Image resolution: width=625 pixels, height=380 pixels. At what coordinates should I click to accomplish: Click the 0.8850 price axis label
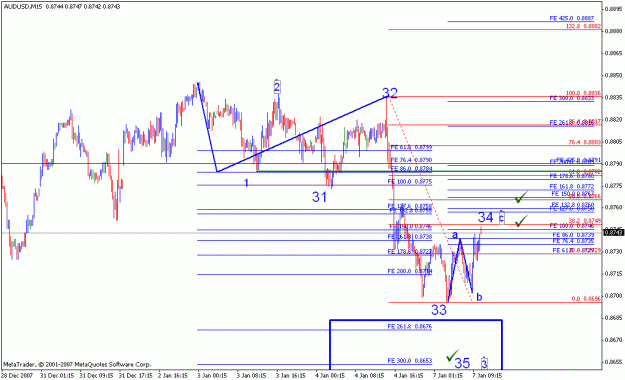click(614, 75)
